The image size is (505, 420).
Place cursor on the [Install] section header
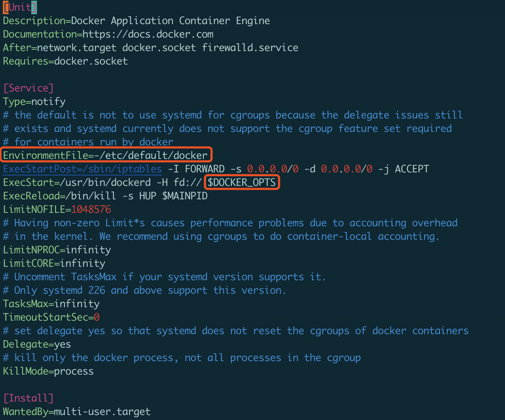point(28,398)
